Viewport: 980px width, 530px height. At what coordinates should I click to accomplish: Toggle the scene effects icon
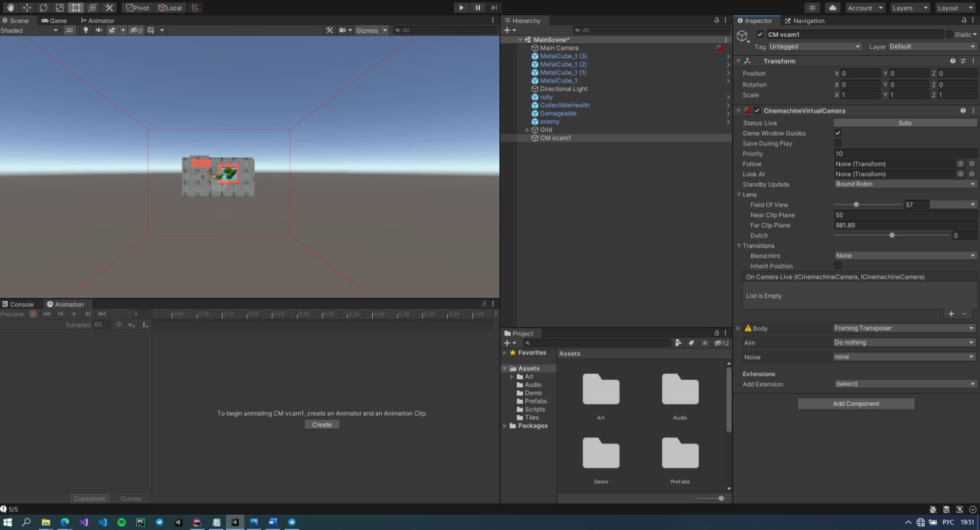(112, 30)
